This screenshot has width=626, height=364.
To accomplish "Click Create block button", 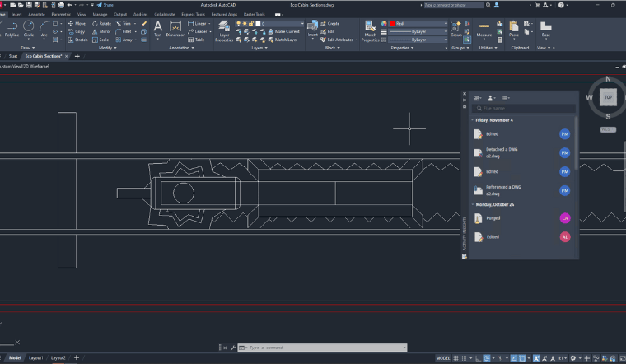I will pos(329,24).
